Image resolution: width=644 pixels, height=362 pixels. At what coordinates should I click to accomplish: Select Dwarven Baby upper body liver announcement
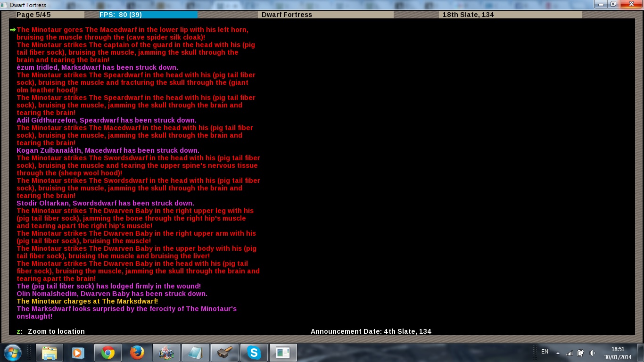pos(137,252)
